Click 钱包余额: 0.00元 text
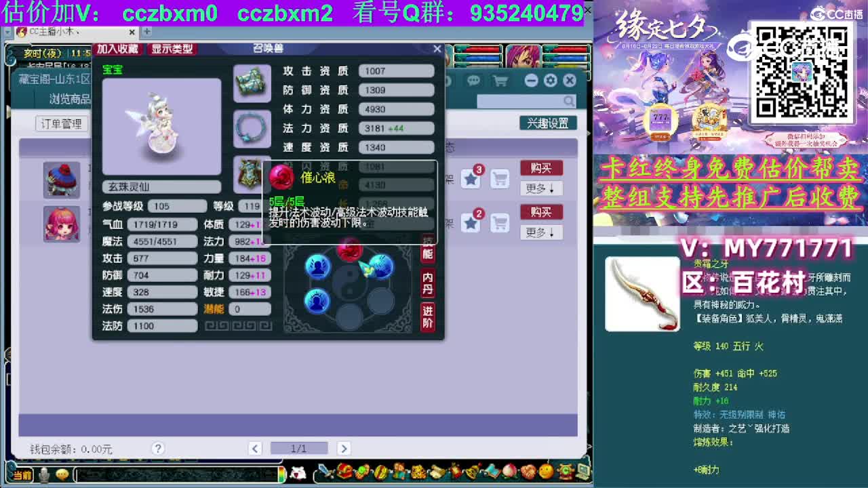Viewport: 868px width, 488px height. click(x=71, y=449)
